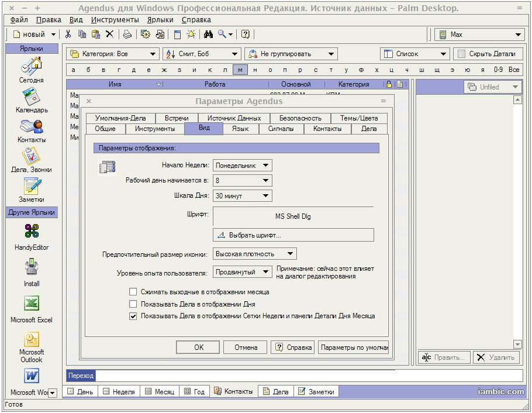Launch Microsoft Excel shortcut

pyautogui.click(x=32, y=303)
